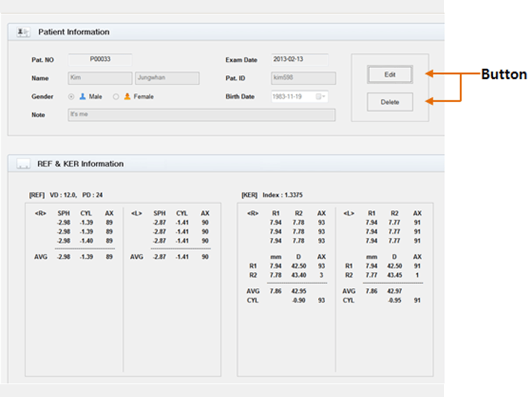The image size is (532, 397).
Task: Click the REF & KER Information title
Action: 80,163
